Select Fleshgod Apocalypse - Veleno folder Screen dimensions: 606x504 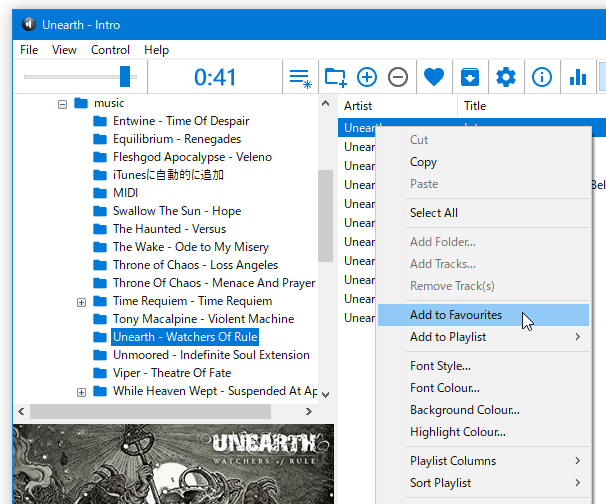[x=192, y=157]
